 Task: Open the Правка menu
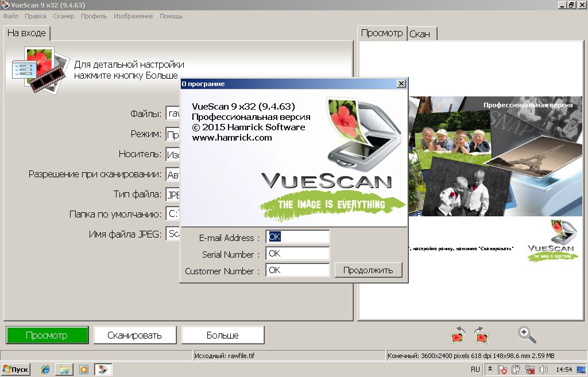[35, 16]
